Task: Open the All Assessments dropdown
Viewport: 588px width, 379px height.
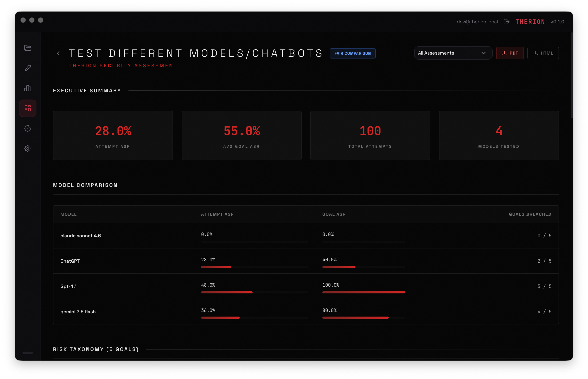Action: [x=453, y=53]
